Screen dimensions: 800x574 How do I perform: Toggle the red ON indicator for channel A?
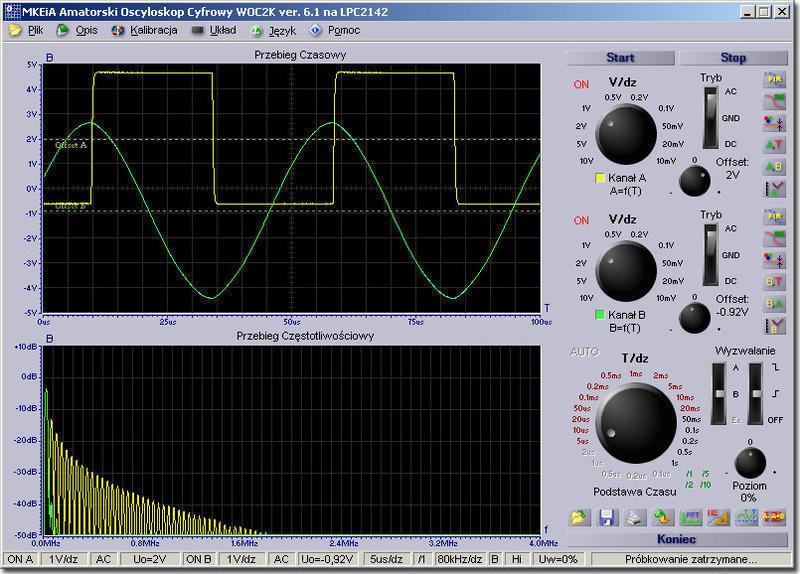(x=581, y=83)
